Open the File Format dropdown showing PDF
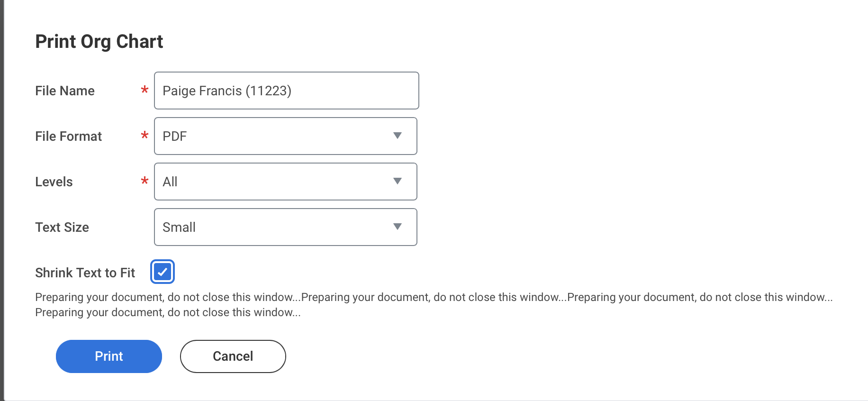Screen dimensions: 868x401 (275, 136)
